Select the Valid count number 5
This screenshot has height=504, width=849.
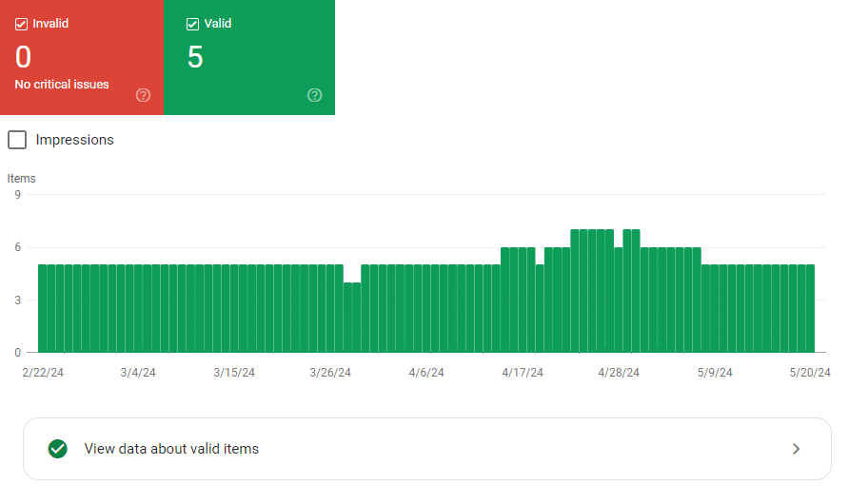[195, 57]
